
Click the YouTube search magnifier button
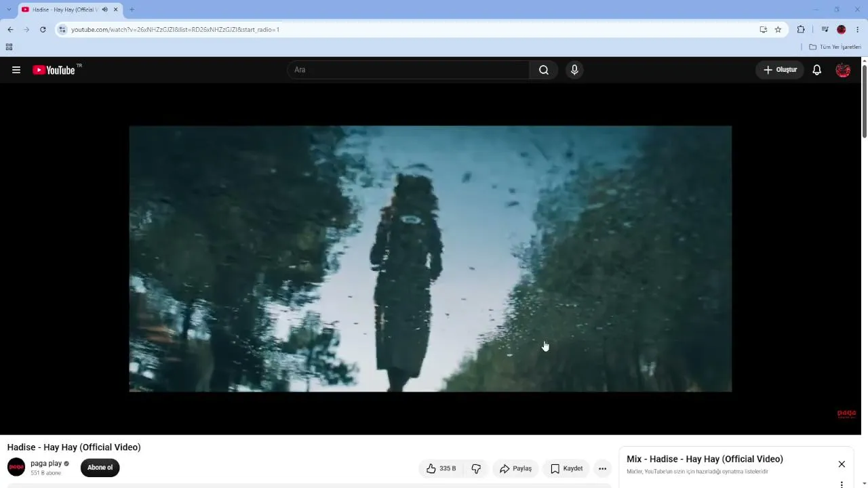click(x=544, y=70)
